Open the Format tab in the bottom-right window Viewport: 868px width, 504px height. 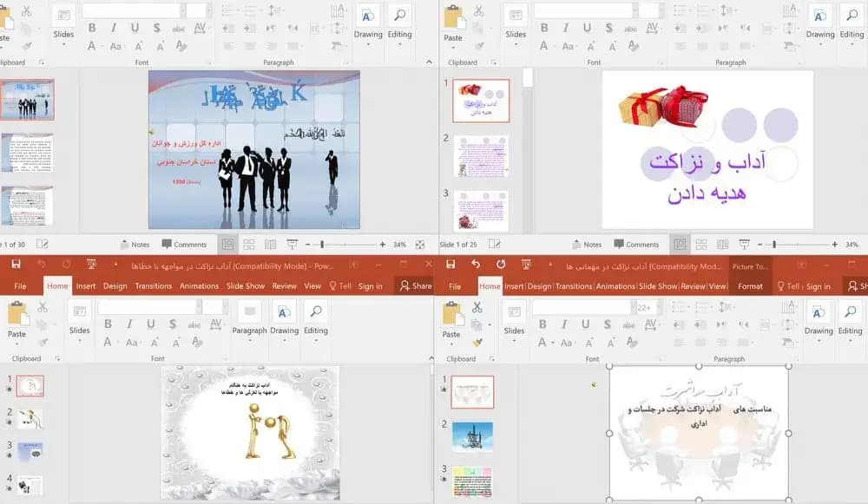[750, 286]
